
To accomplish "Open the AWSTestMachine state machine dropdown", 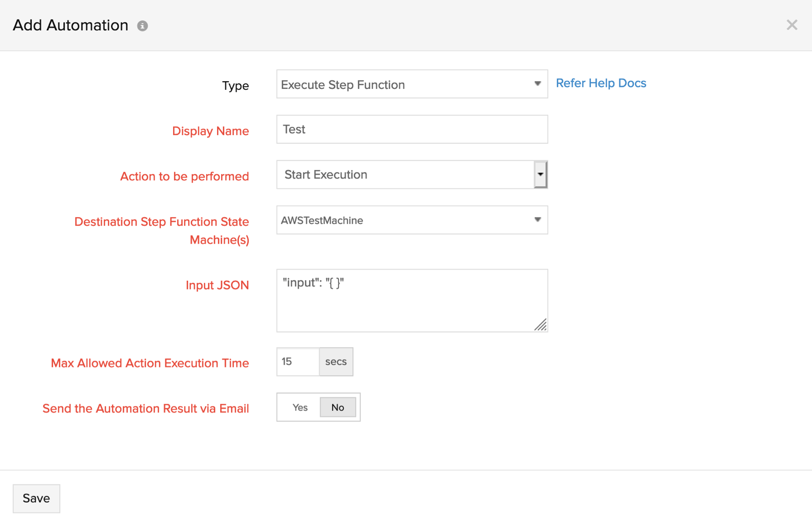I will point(412,220).
